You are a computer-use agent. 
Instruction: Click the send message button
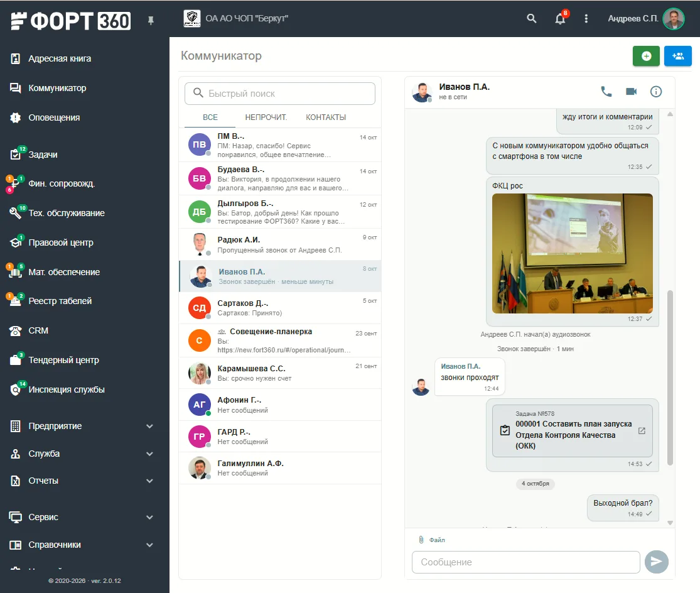pos(656,562)
